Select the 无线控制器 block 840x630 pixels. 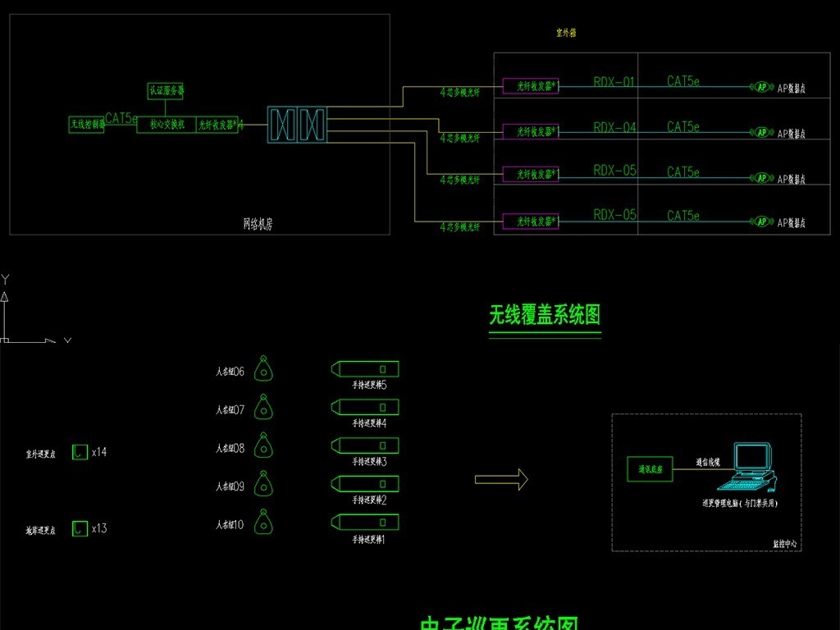pos(87,125)
